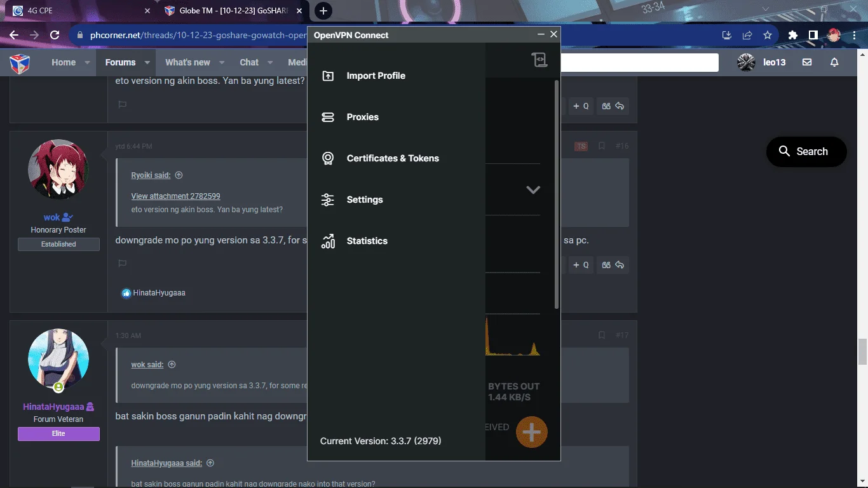This screenshot has width=868, height=488.
Task: Click the report flag under the topmost post
Action: click(123, 105)
